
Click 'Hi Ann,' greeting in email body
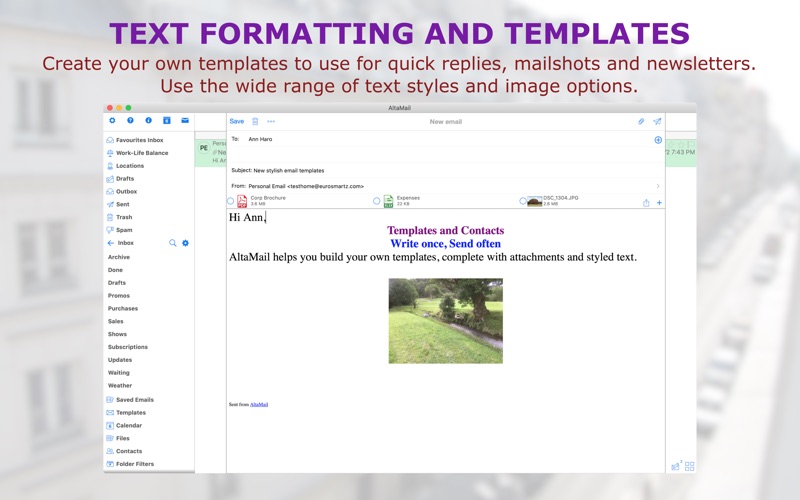[247, 217]
